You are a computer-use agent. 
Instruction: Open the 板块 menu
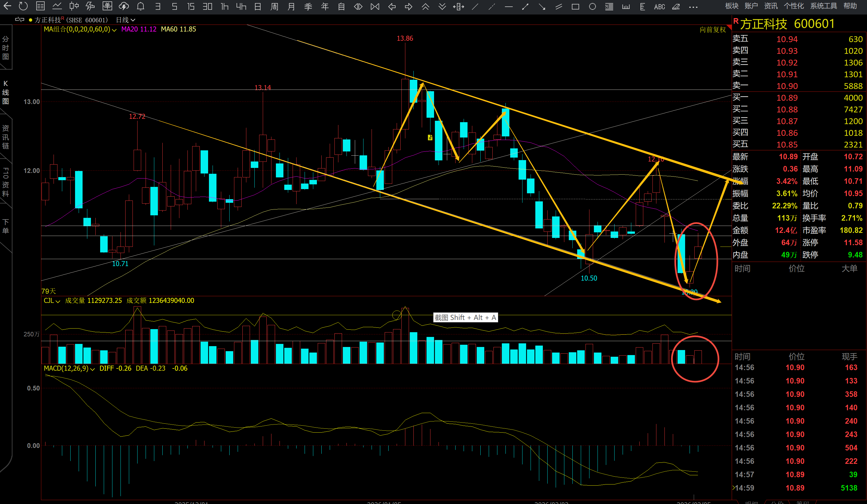(x=731, y=6)
